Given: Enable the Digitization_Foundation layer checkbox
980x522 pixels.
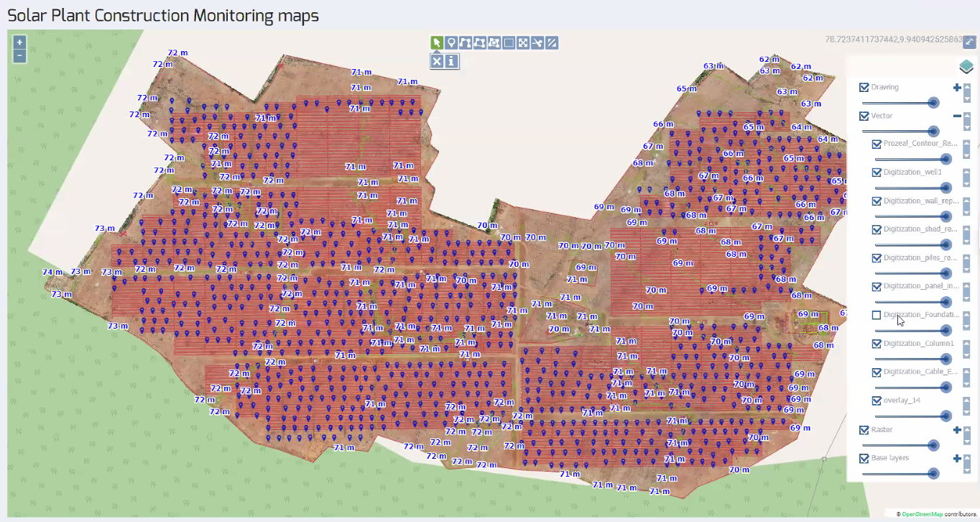Looking at the screenshot, I should tap(877, 315).
